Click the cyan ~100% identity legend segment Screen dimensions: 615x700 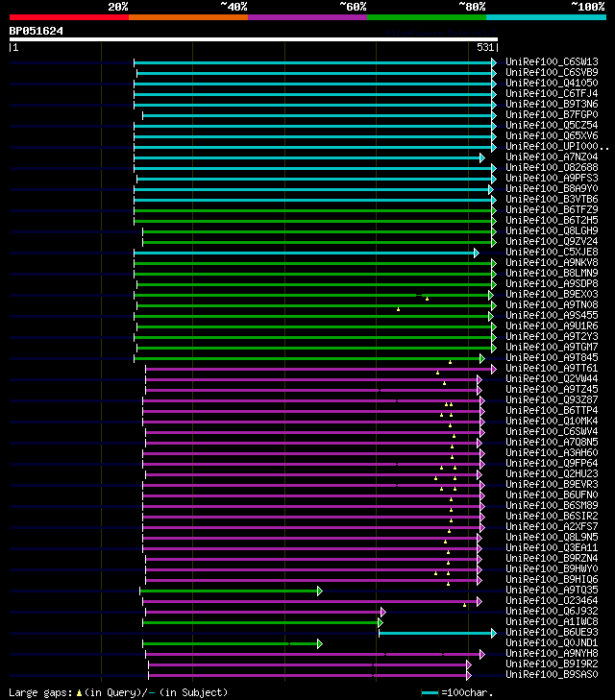tap(546, 17)
